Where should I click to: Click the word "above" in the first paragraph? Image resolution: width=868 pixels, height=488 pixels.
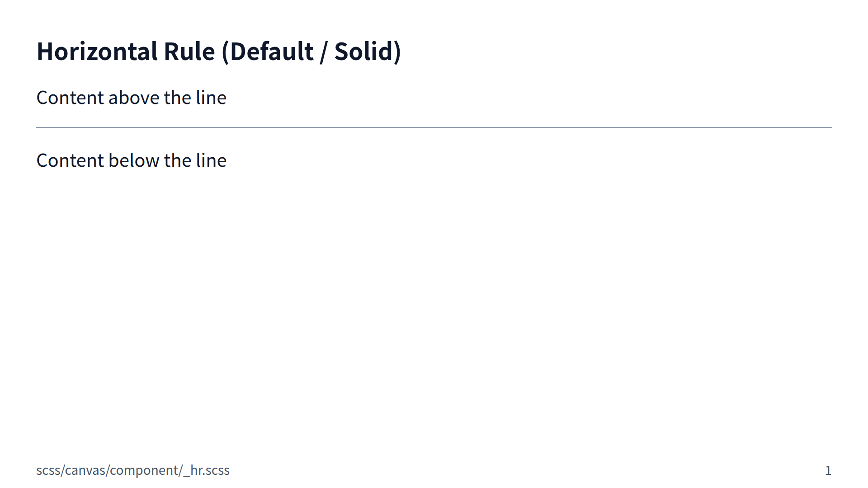(x=134, y=98)
